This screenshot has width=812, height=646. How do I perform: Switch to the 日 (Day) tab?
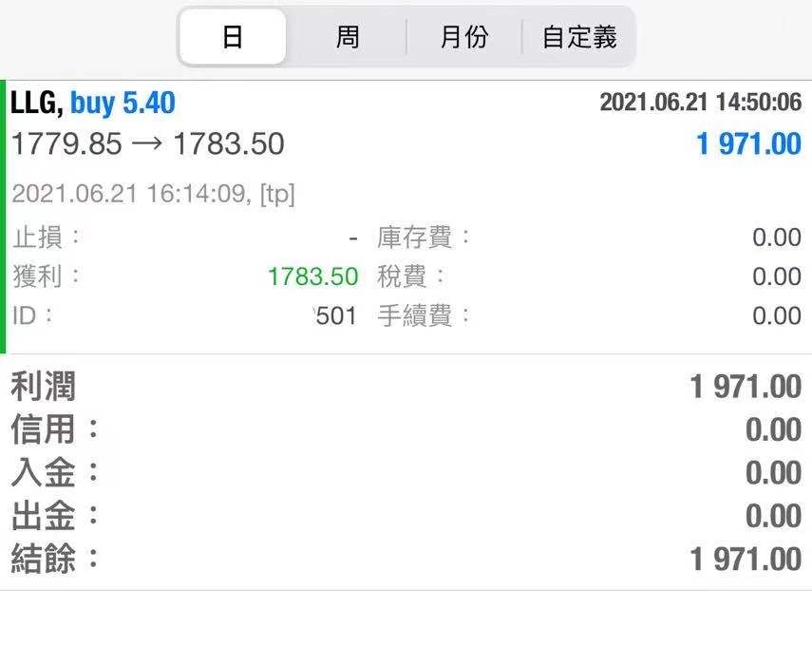coord(233,35)
